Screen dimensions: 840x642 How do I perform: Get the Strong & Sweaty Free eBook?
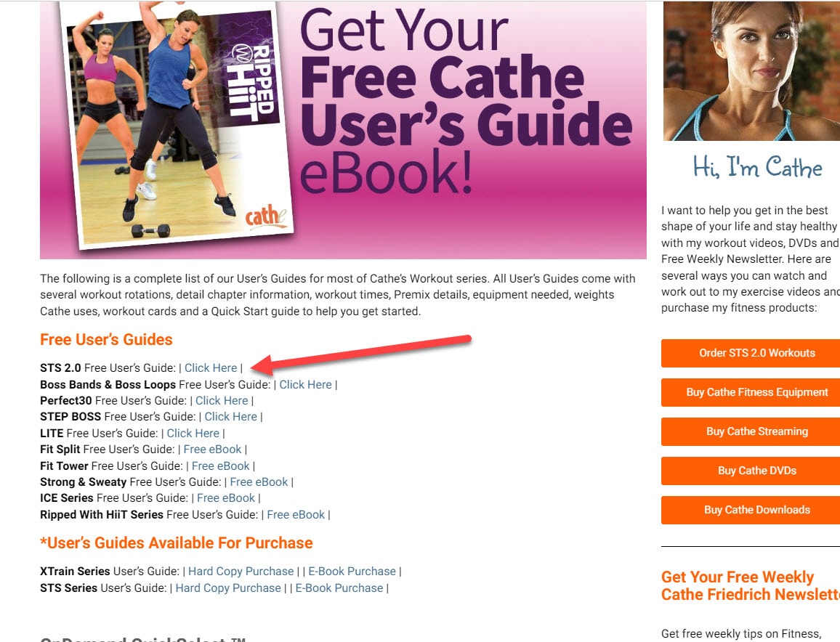[x=259, y=482]
